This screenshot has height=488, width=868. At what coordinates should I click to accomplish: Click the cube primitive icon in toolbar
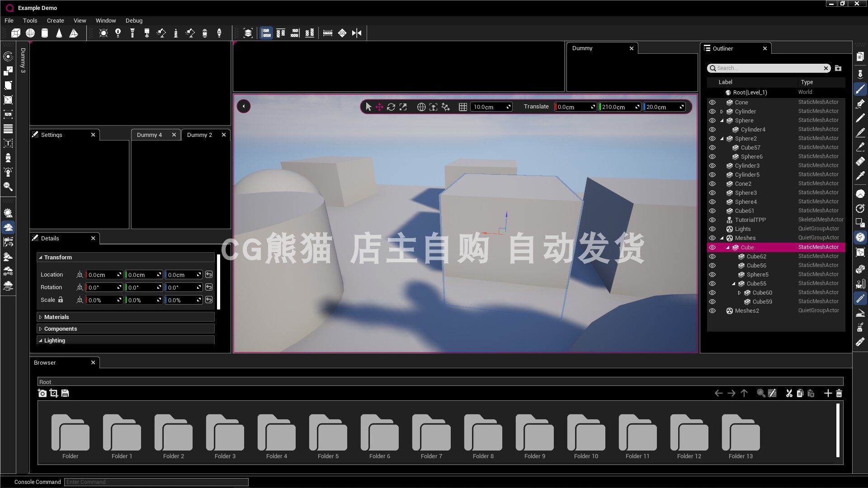point(16,33)
